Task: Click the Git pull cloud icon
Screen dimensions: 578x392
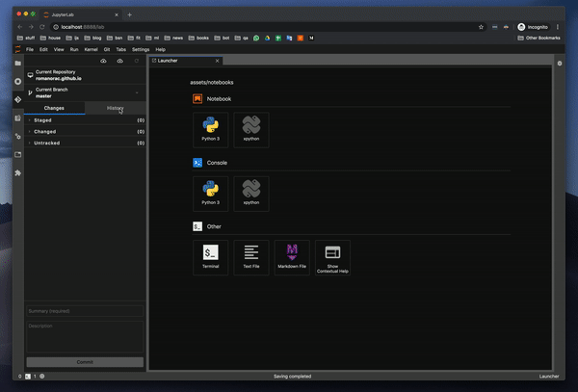Action: tap(103, 61)
